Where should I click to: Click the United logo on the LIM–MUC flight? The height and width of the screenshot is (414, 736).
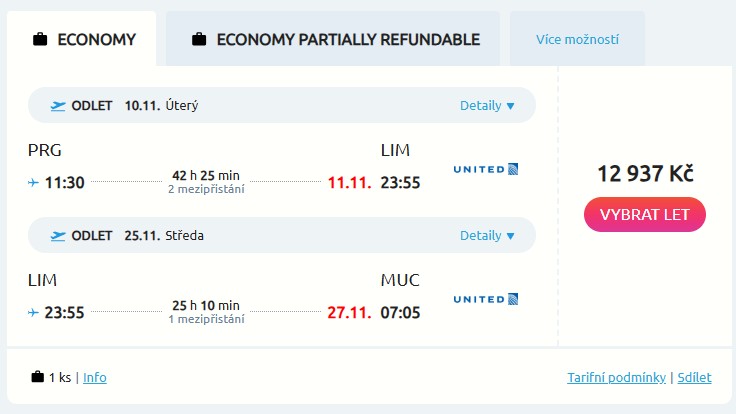point(486,299)
